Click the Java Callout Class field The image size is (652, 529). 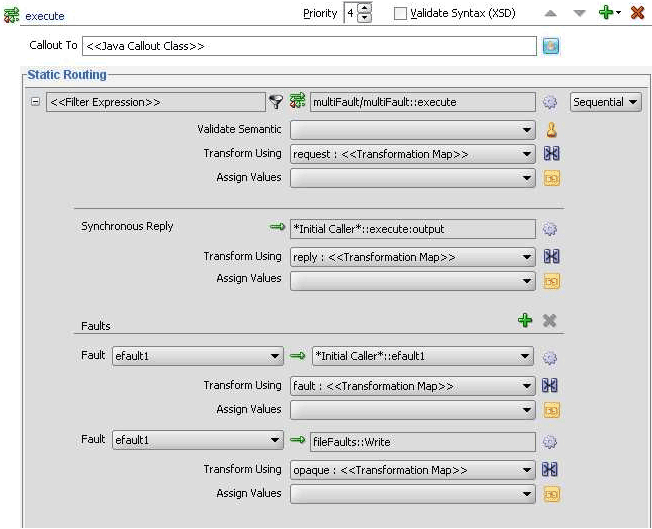pyautogui.click(x=309, y=46)
